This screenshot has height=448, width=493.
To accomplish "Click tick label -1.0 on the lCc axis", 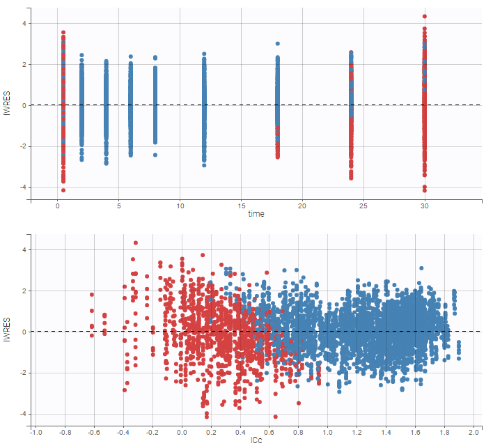I will (36, 433).
